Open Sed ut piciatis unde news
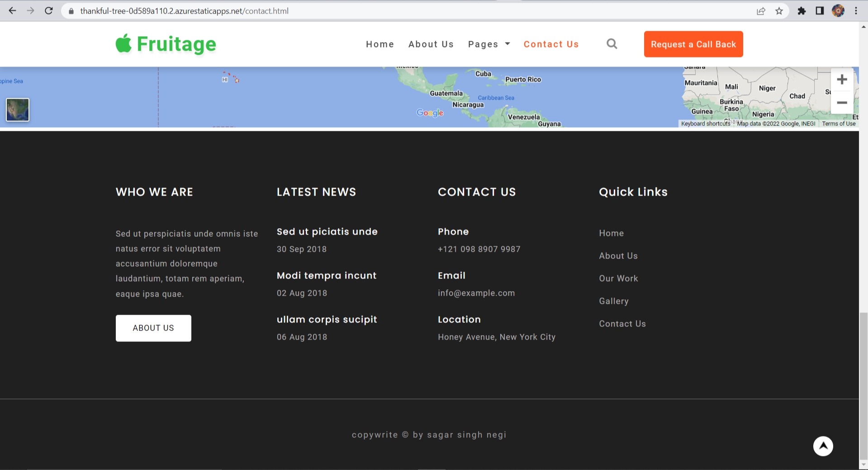868x470 pixels. coord(327,231)
